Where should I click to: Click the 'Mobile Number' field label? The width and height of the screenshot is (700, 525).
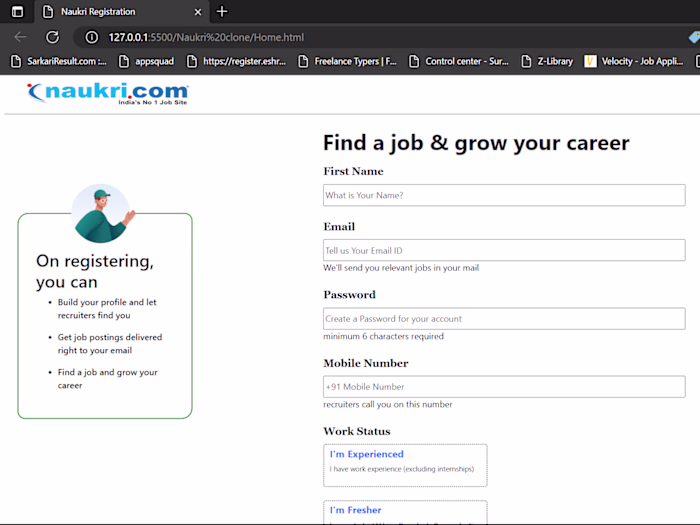tap(366, 363)
